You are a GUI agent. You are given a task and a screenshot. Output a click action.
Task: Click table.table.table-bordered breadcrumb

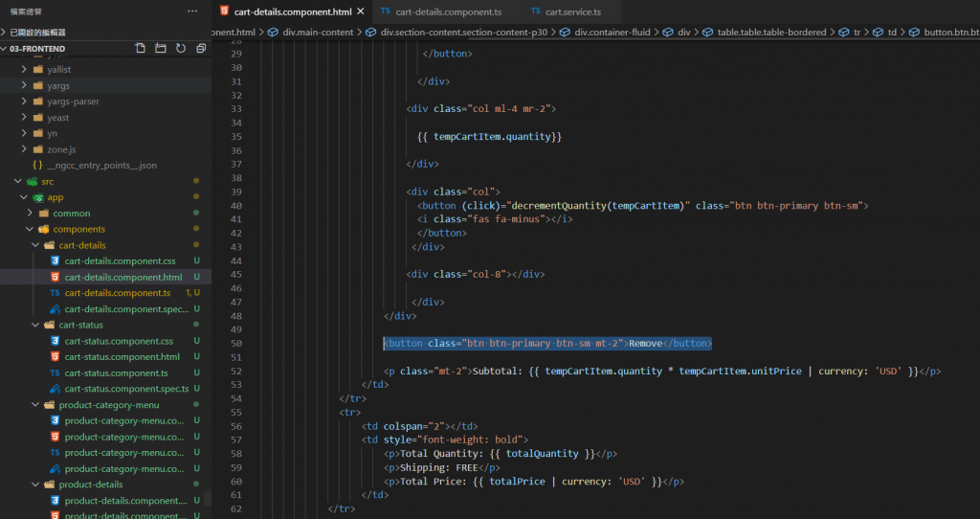[772, 32]
